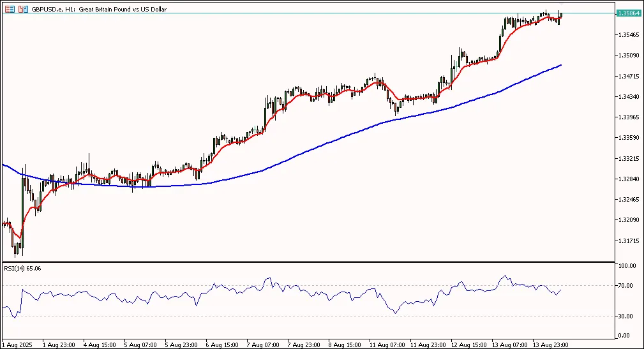This screenshot has width=644, height=349.
Task: Click RSI scale value 0.00
Action: click(x=624, y=336)
